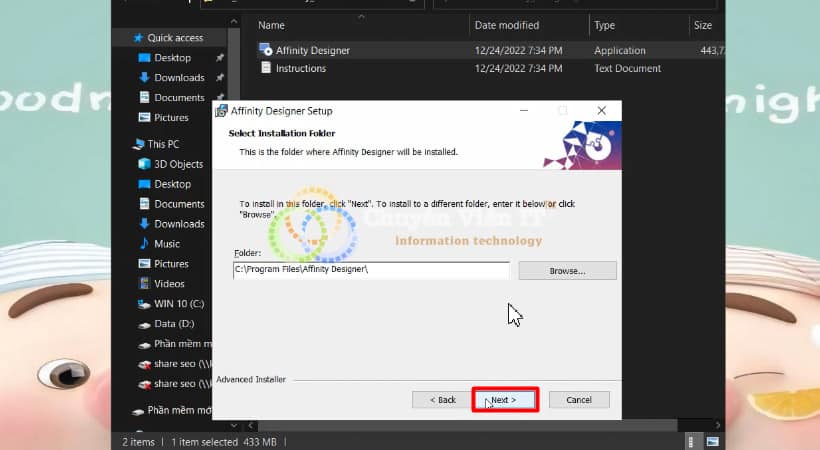
Task: Open the Music folder icon in sidebar
Action: pos(144,244)
